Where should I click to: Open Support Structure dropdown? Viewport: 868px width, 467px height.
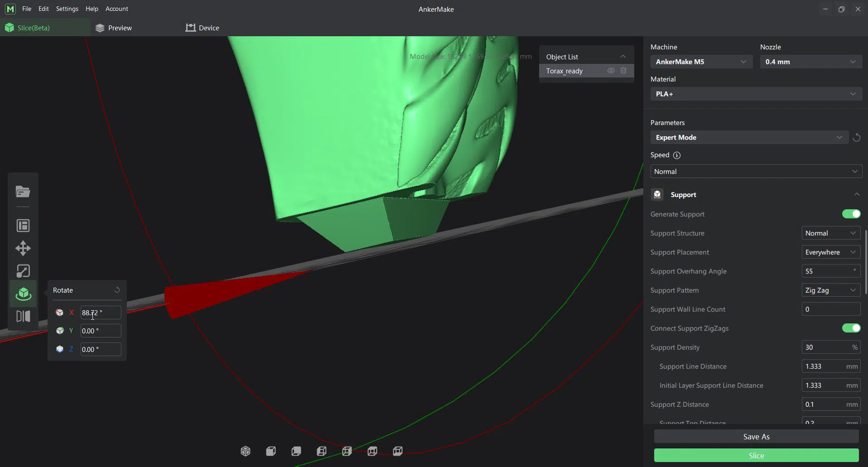point(831,233)
